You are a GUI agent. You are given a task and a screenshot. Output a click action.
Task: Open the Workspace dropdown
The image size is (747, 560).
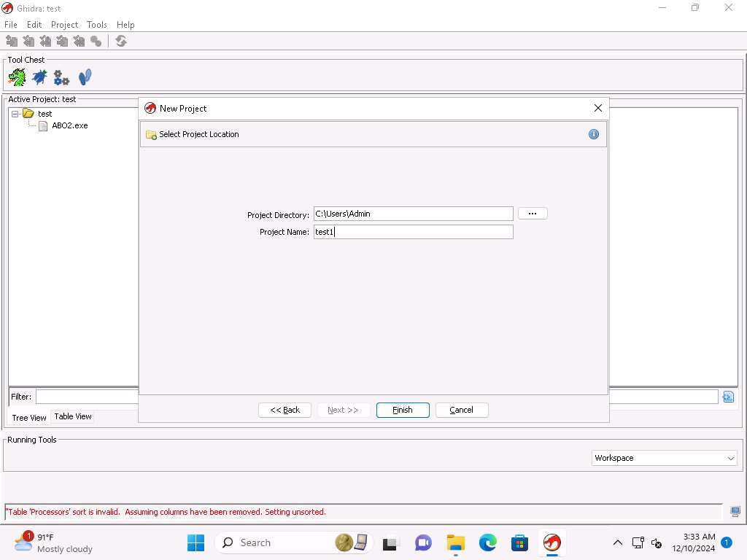pos(664,458)
